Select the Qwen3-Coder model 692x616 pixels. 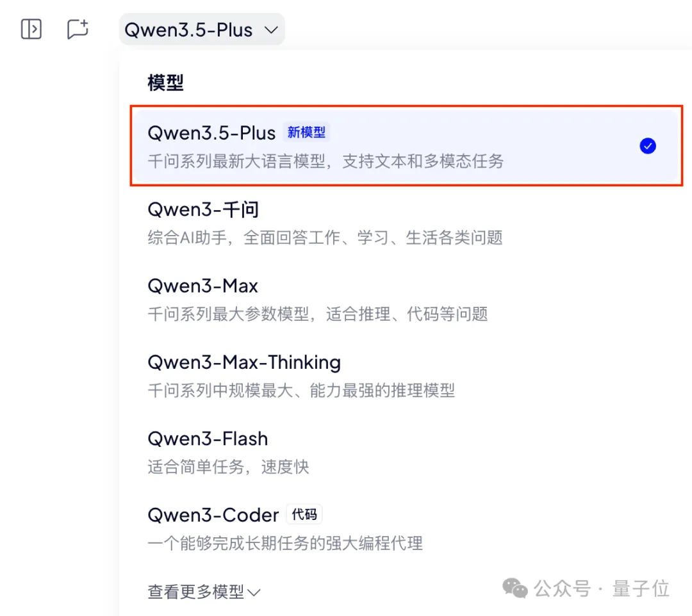[x=406, y=528]
